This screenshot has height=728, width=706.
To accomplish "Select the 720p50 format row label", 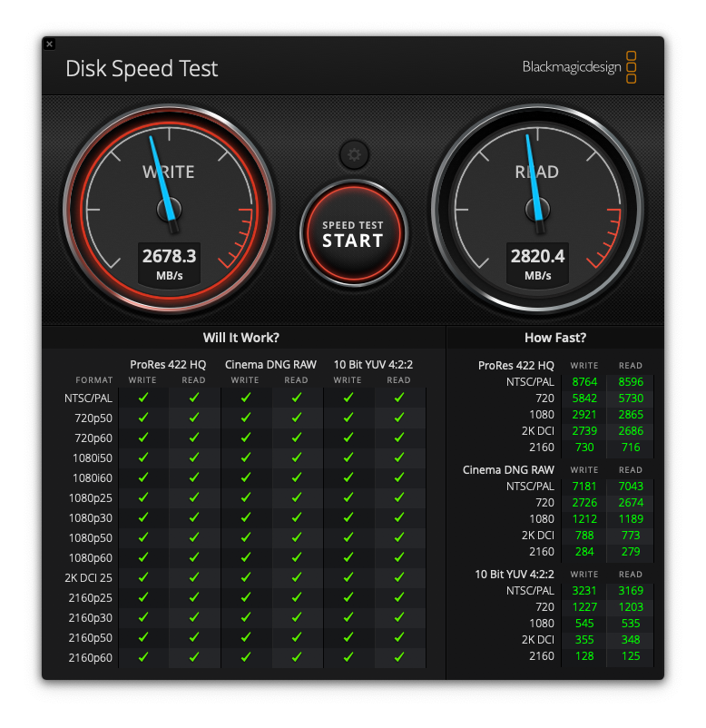I will click(x=93, y=418).
